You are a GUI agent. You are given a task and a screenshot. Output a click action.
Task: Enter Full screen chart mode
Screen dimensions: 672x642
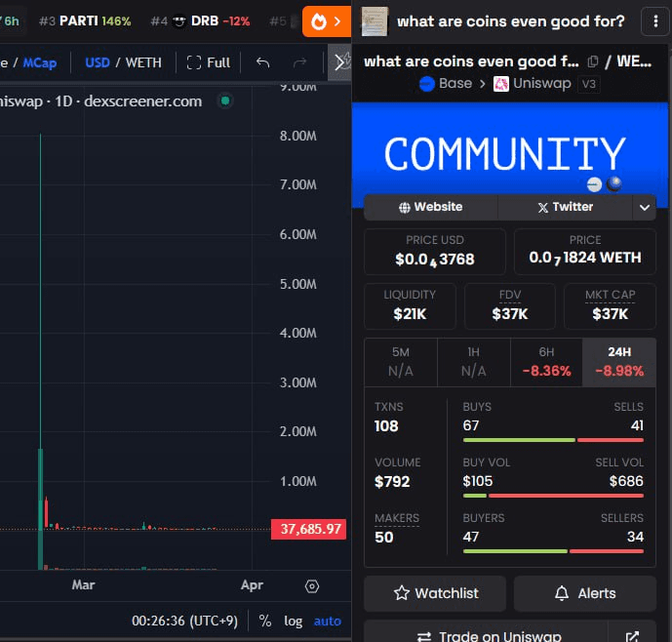click(209, 62)
